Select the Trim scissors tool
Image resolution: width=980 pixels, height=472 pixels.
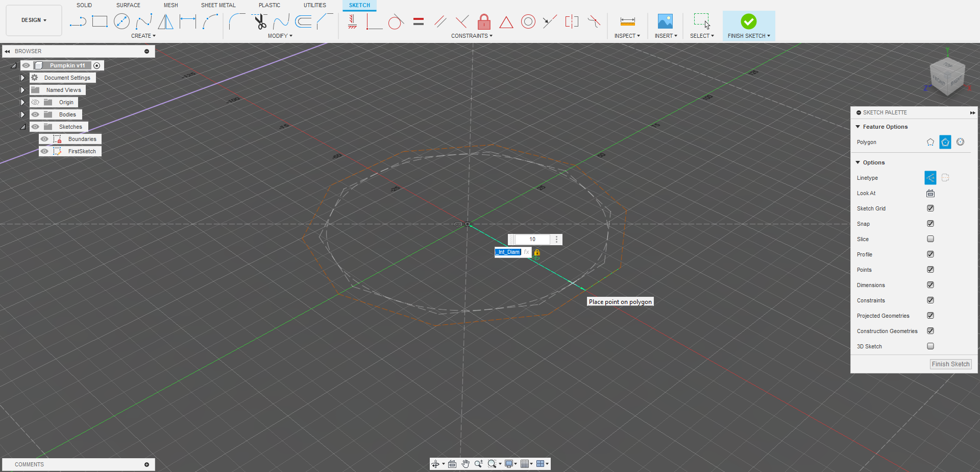click(260, 21)
